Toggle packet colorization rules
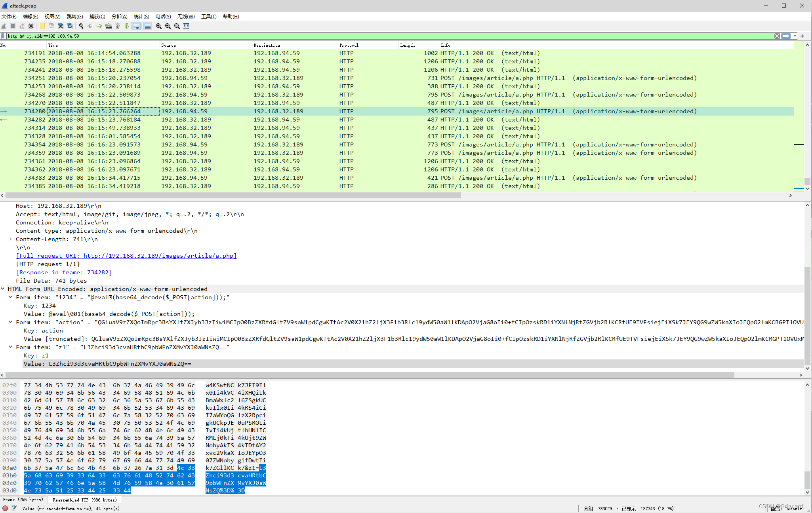This screenshot has height=513, width=812. [x=147, y=26]
